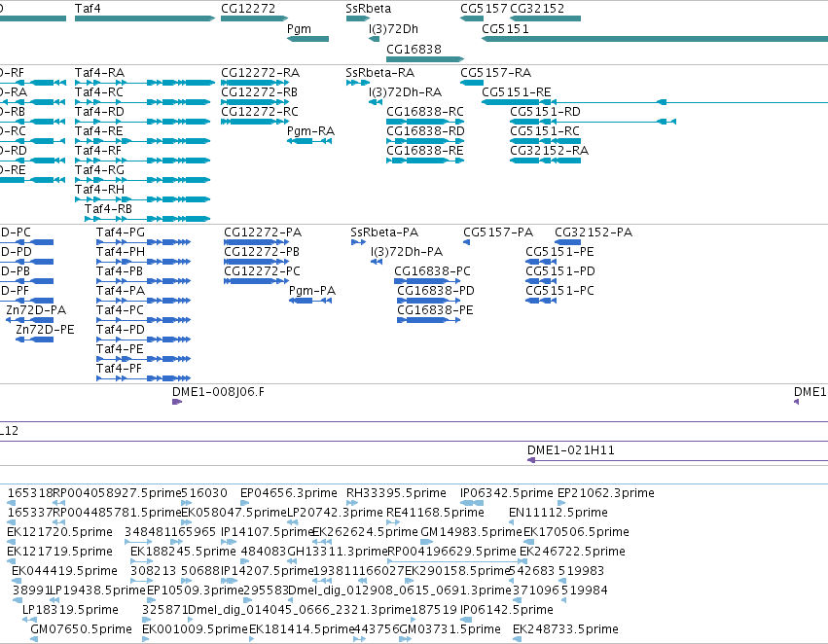Click transcript CG5151-RC
828x644 pixels.
545,131
